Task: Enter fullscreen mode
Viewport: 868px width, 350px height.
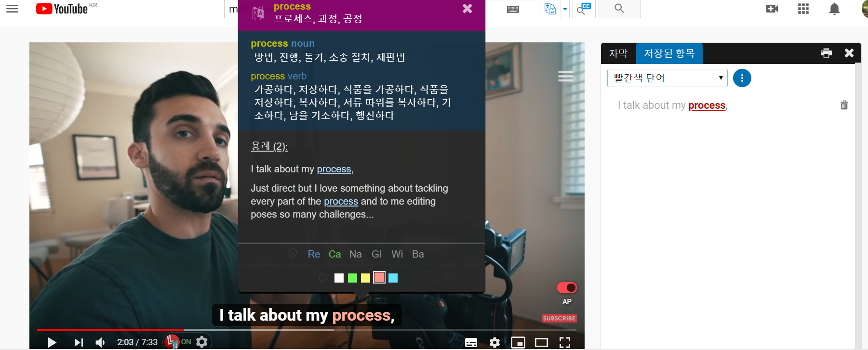Action: tap(565, 342)
